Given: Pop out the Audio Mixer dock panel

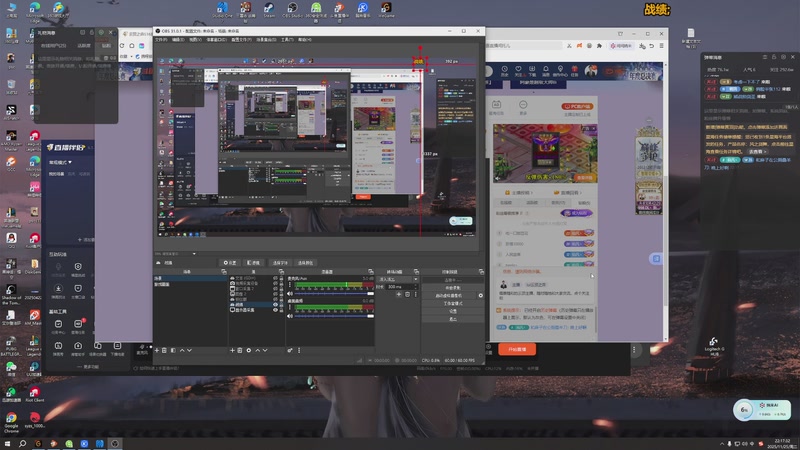Looking at the screenshot, I should (x=370, y=272).
